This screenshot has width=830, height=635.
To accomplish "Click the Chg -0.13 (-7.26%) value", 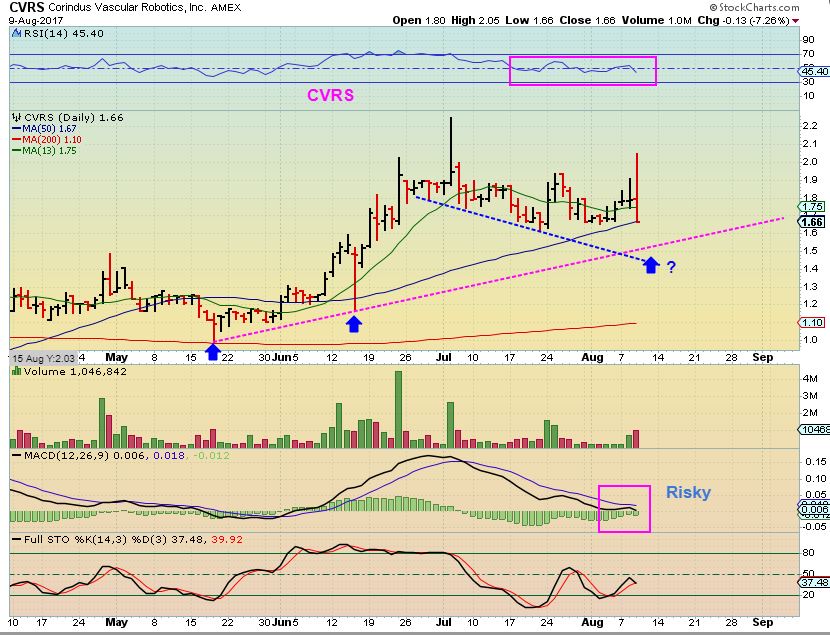I will pyautogui.click(x=744, y=21).
